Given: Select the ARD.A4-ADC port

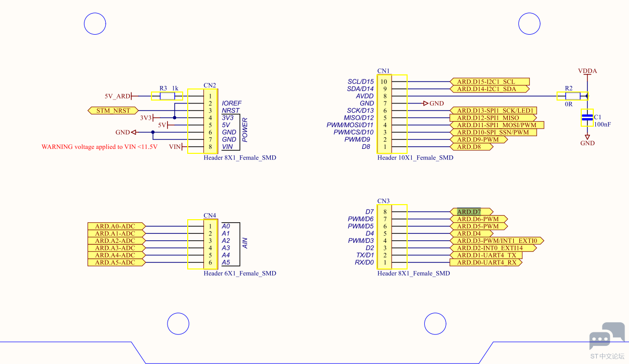Looking at the screenshot, I should tap(117, 255).
